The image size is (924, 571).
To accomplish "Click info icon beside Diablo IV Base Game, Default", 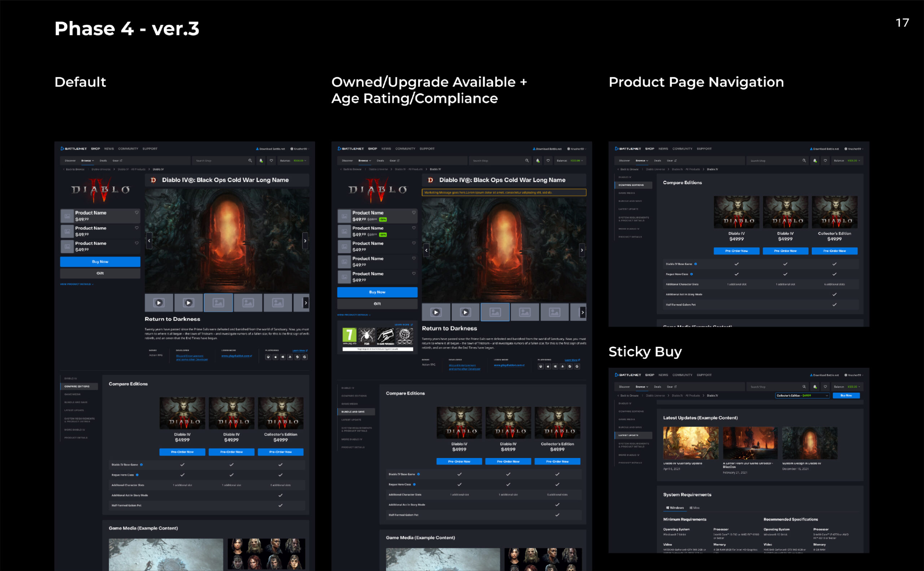I will coord(141,465).
